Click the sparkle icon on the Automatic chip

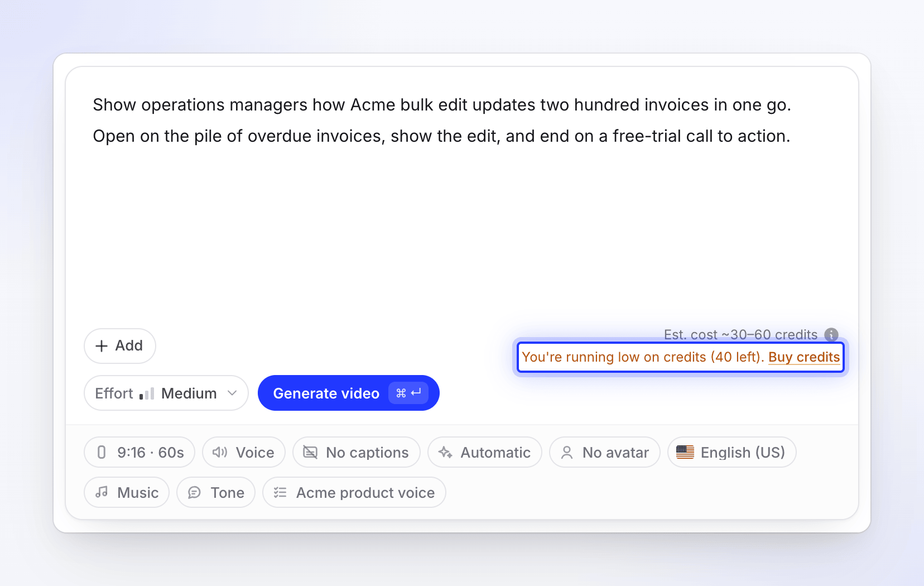click(x=445, y=452)
